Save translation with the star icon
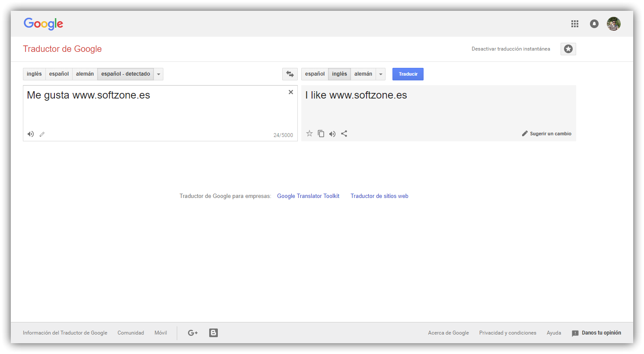 click(309, 134)
